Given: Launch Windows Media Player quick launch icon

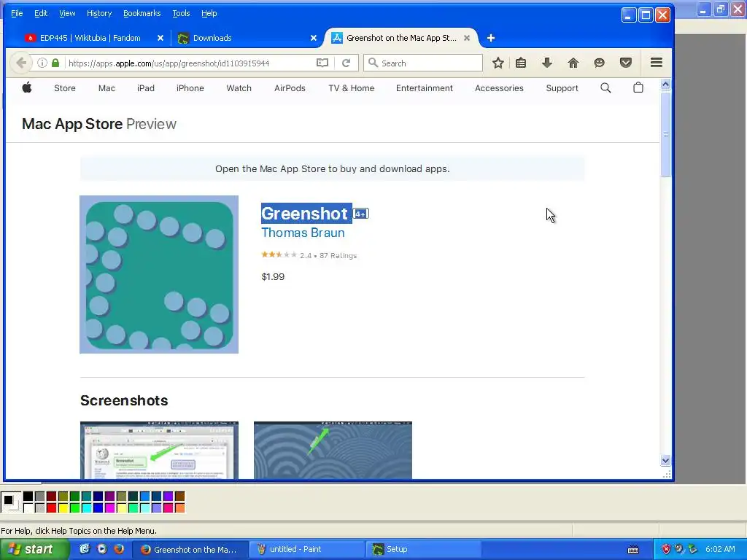Looking at the screenshot, I should tap(102, 549).
